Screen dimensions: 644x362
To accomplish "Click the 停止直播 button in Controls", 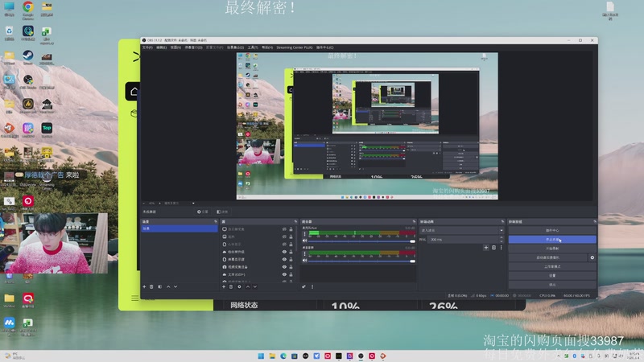I will [552, 239].
